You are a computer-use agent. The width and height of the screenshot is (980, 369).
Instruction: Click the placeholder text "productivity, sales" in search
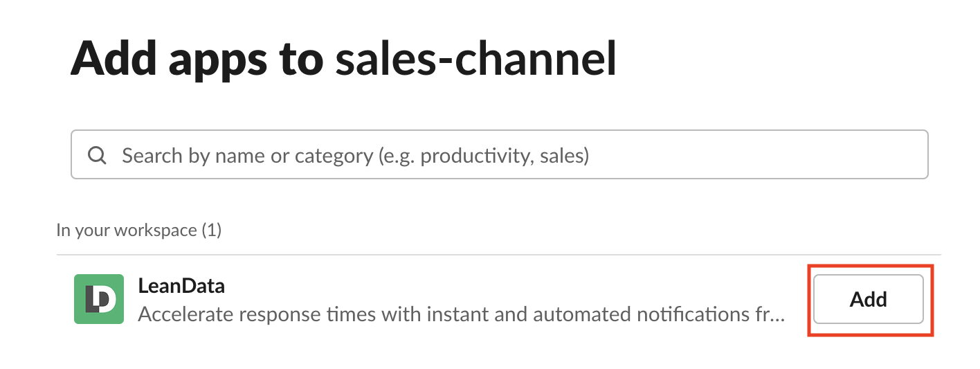pos(504,155)
